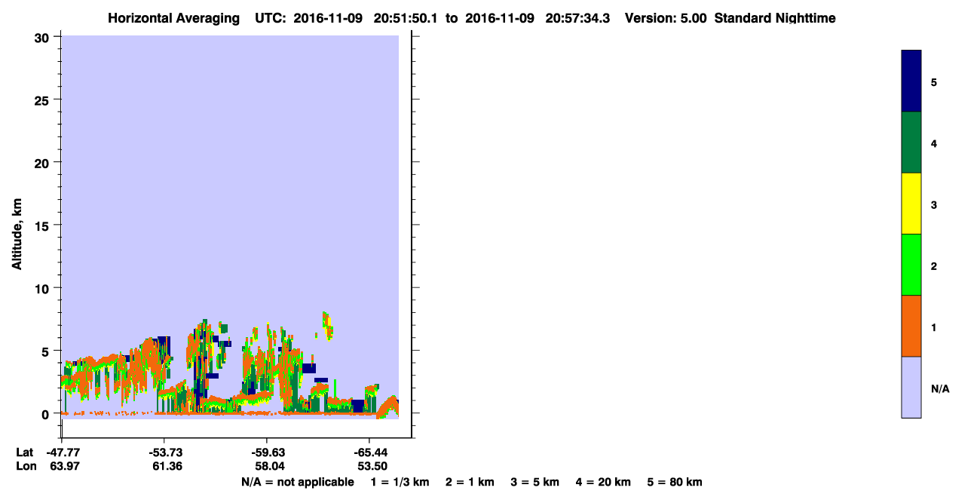Viewport: 980px width, 503px height.
Task: Click the '3 = 5 km' legend text
Action: (x=535, y=482)
